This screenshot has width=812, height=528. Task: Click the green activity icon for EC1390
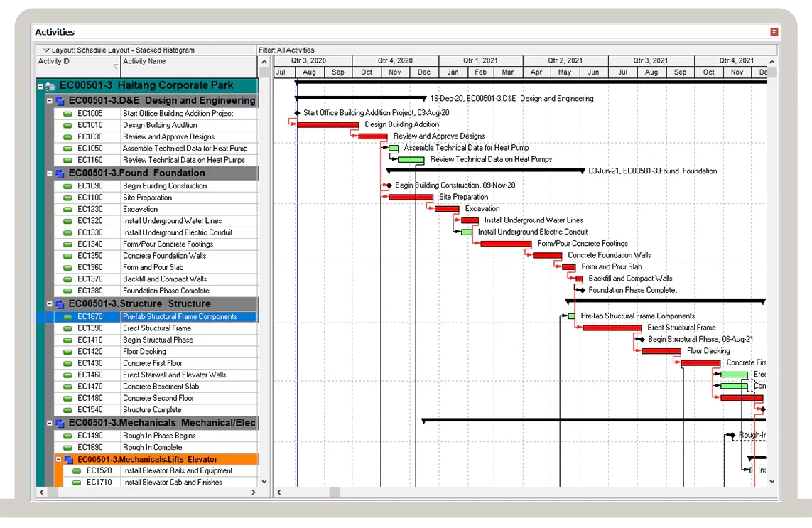pos(67,328)
